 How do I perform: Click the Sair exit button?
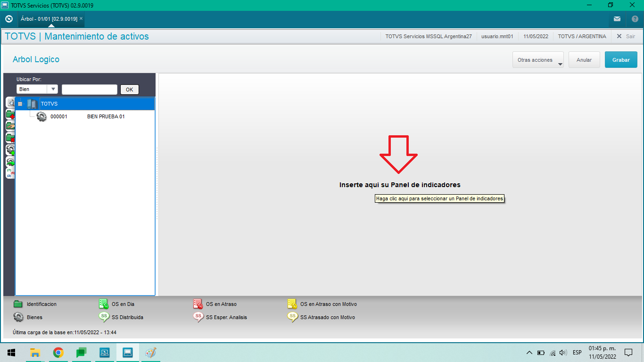[626, 36]
